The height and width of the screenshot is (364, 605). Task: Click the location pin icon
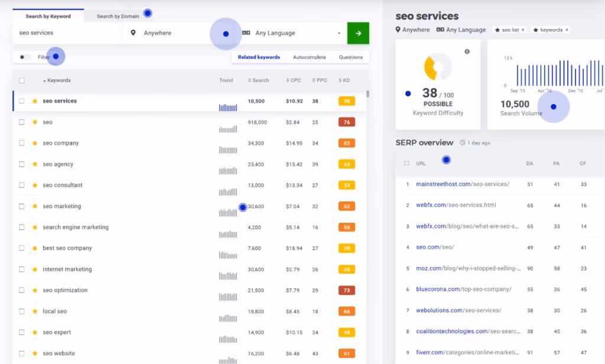(x=133, y=33)
